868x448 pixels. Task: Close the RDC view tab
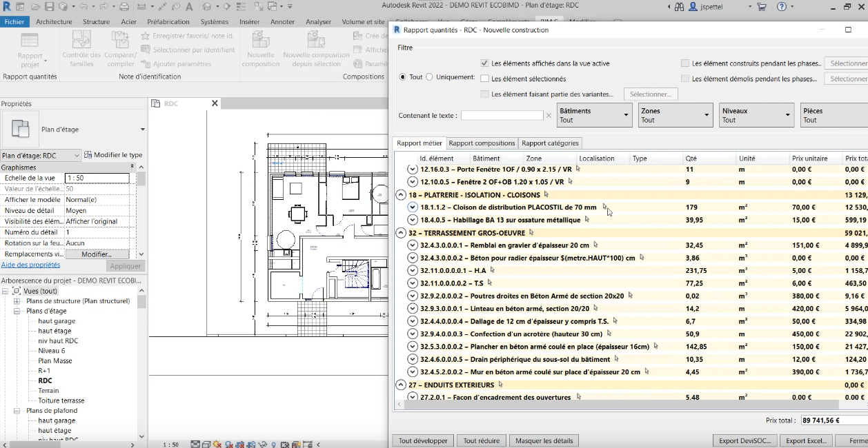[x=215, y=103]
